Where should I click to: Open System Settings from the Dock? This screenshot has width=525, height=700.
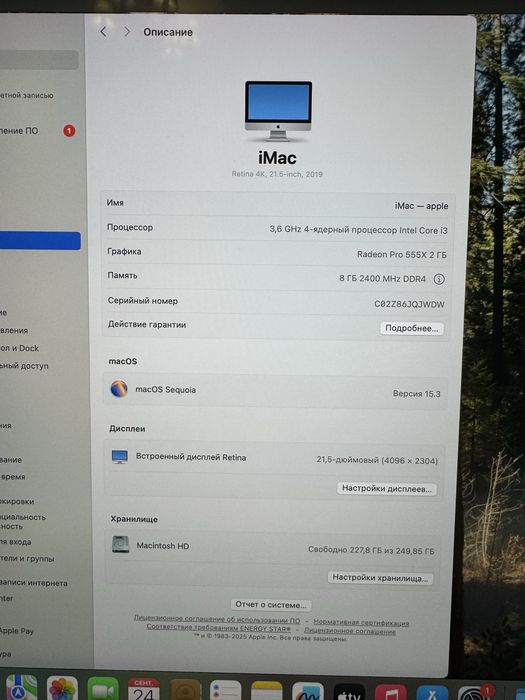click(474, 693)
